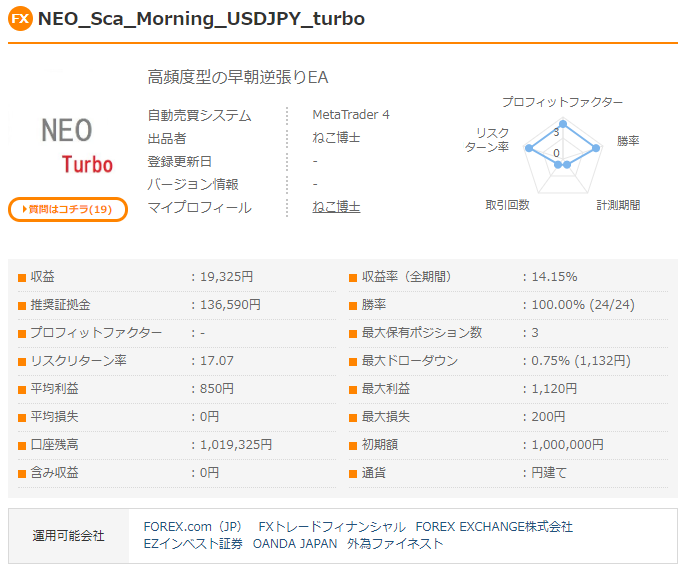
Task: Click the NEO_Sca_Morning_USDJPY_turbo title
Action: coord(201,19)
